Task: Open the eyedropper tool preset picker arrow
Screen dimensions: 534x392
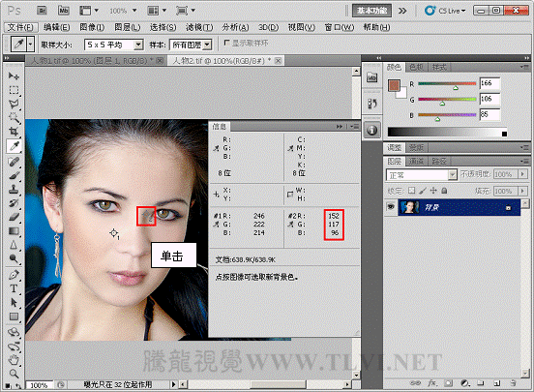Action: [31, 45]
